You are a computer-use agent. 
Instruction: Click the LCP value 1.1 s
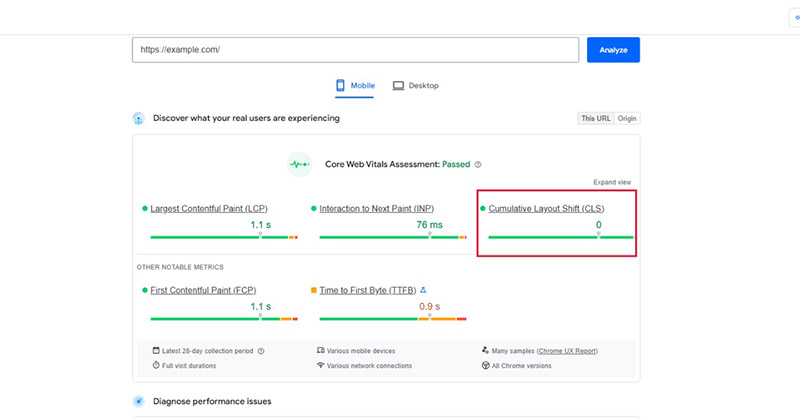click(x=261, y=225)
